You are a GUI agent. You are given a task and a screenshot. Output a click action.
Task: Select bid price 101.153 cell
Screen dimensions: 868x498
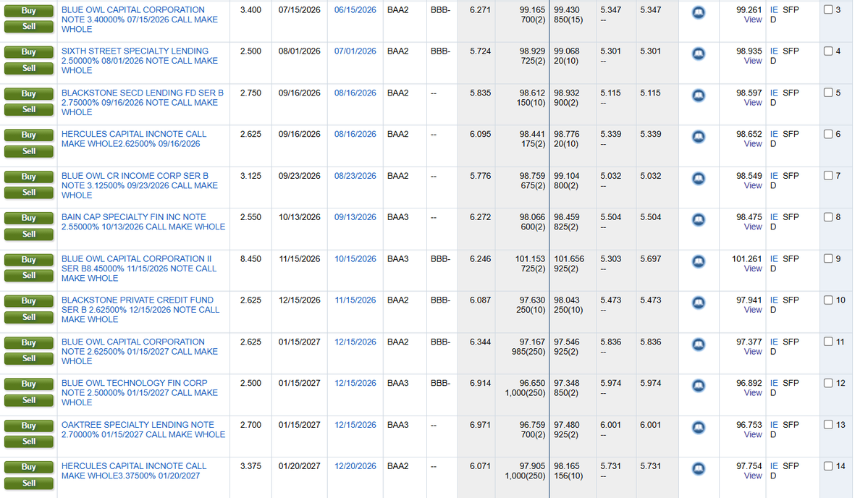(x=531, y=258)
